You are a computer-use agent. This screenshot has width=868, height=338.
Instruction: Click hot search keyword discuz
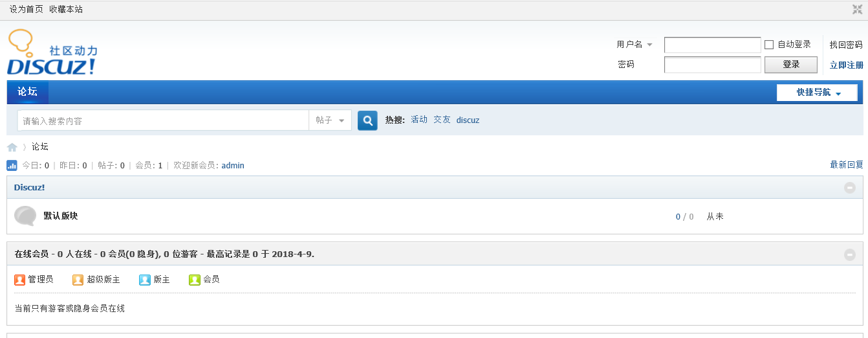(x=468, y=120)
